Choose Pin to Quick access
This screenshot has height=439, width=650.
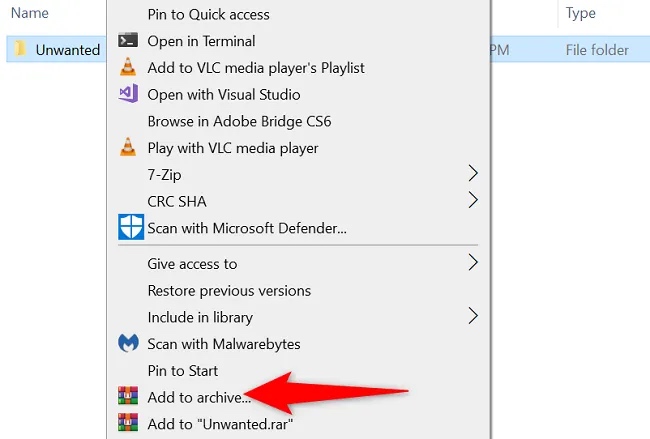(x=209, y=15)
